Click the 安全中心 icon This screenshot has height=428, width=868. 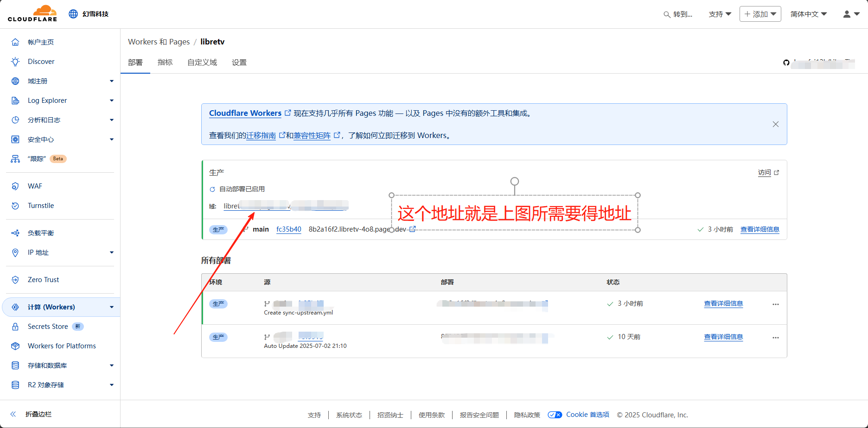point(15,139)
